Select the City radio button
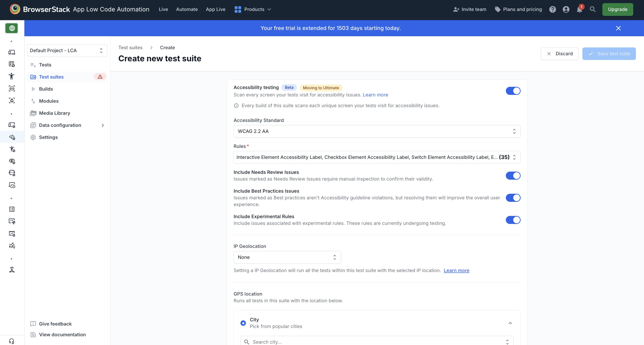Screen dimensions: 644x345 pyautogui.click(x=243, y=323)
